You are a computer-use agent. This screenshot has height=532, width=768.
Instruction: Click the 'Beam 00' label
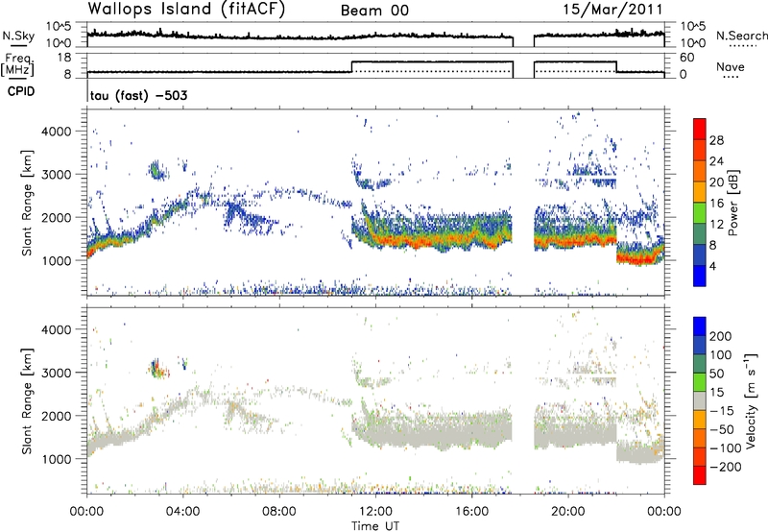[x=374, y=11]
